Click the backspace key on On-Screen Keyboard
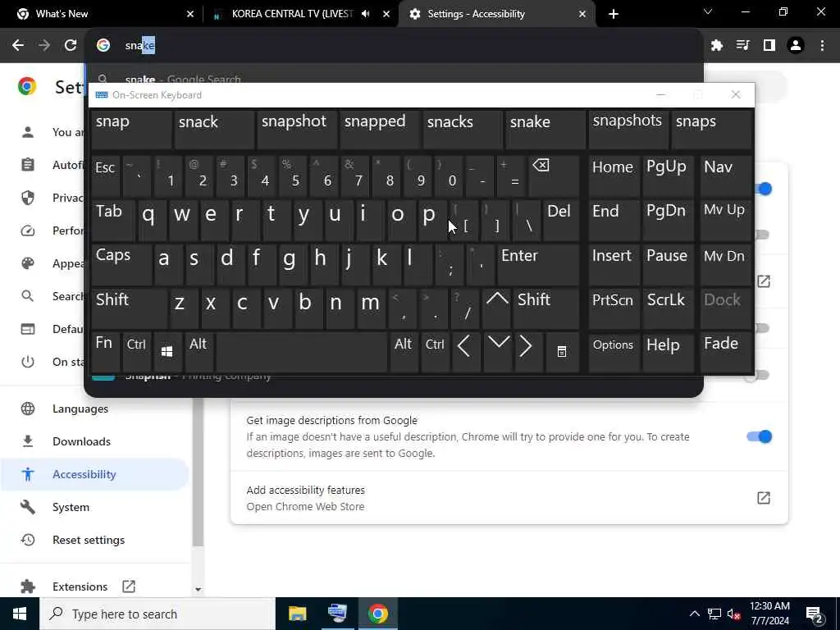The height and width of the screenshot is (630, 840). point(554,176)
